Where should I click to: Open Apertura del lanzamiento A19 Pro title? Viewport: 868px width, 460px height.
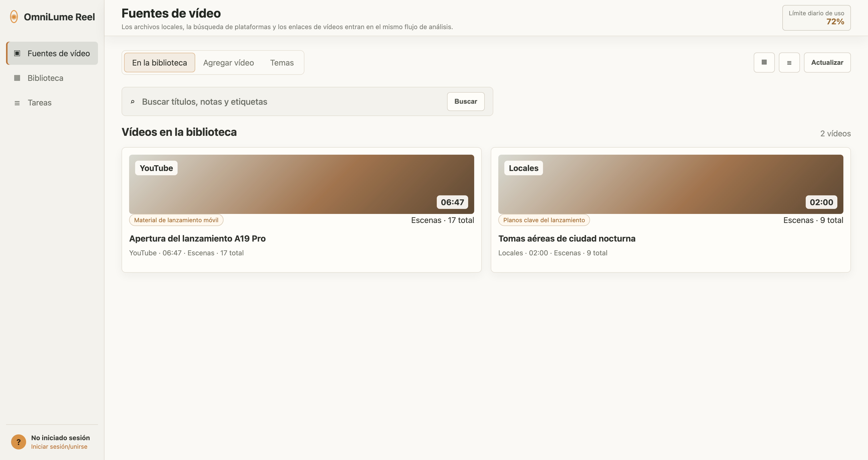(197, 239)
